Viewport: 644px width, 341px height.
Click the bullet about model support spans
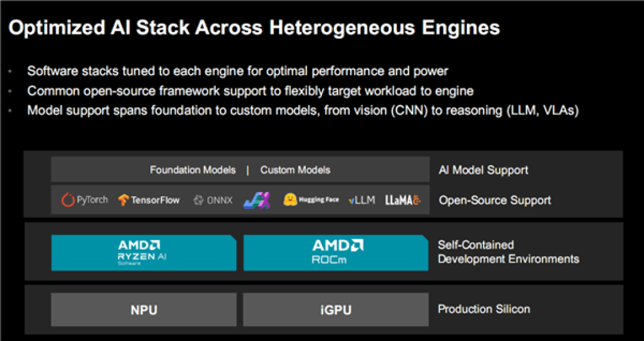(x=303, y=110)
